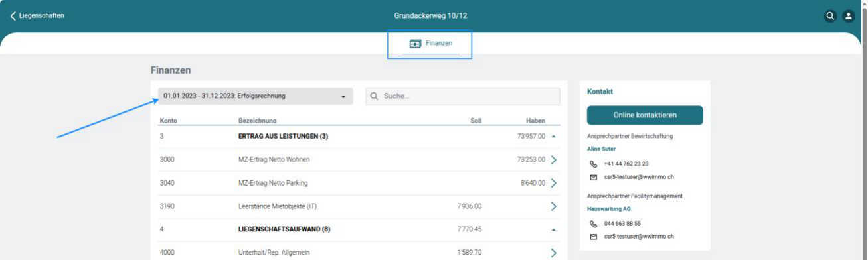This screenshot has height=260, width=868.
Task: Open contact Aline Suter
Action: (x=602, y=149)
